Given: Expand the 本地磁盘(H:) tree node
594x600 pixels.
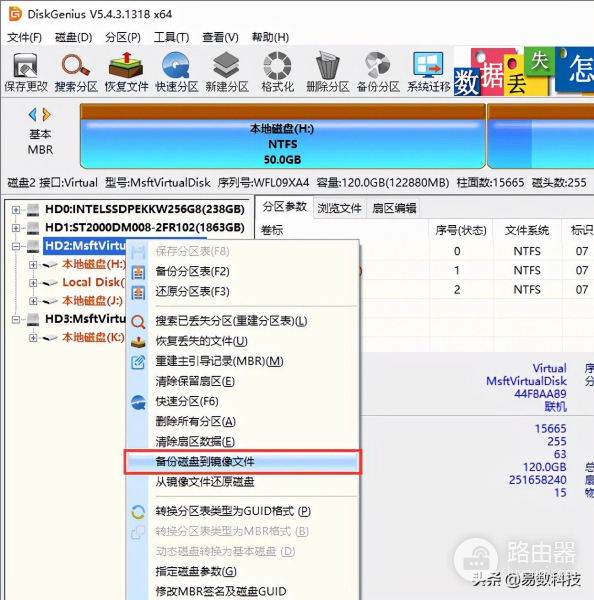Looking at the screenshot, I should (x=33, y=264).
